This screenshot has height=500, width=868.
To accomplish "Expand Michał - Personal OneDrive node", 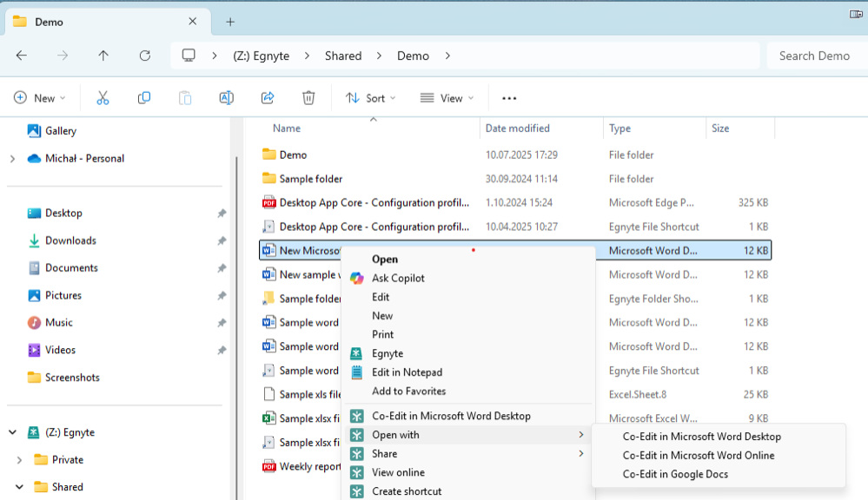I will tap(12, 159).
